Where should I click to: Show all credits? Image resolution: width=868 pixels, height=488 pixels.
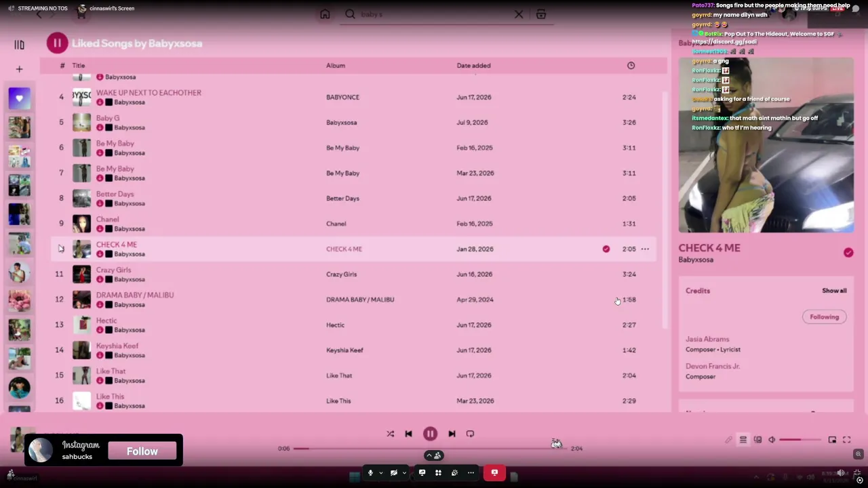pyautogui.click(x=834, y=291)
